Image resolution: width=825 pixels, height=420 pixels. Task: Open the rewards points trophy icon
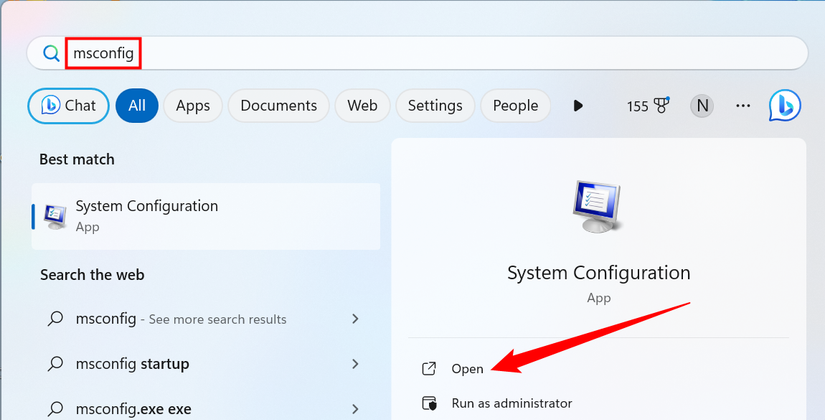pyautogui.click(x=661, y=105)
